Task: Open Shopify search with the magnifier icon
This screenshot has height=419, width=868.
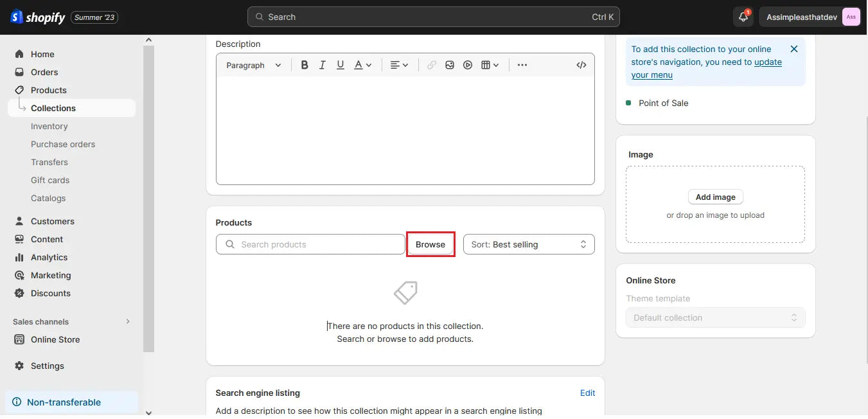Action: point(259,16)
